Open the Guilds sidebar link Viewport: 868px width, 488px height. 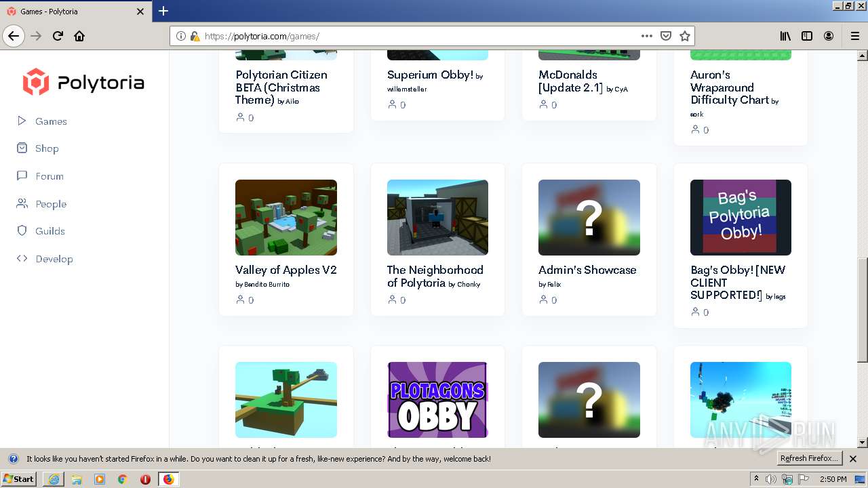click(50, 231)
